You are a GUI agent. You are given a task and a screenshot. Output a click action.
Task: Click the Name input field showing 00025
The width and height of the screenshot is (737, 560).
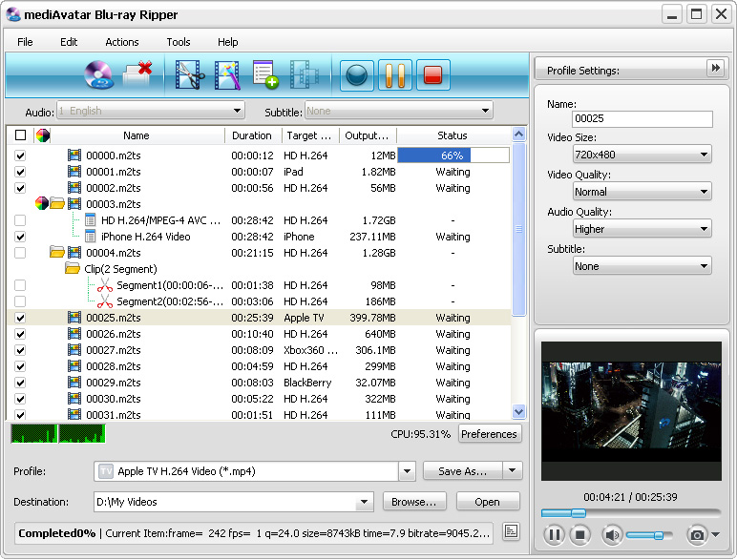point(642,118)
